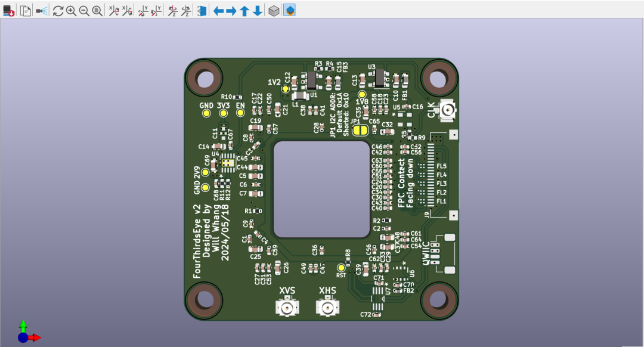Zoom to fit the board
The height and width of the screenshot is (347, 644).
pos(97,11)
